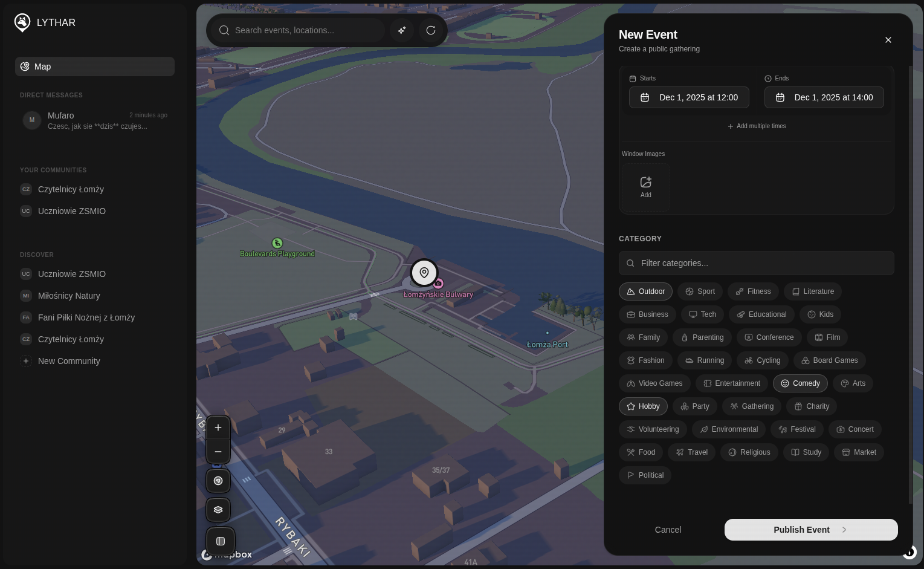The width and height of the screenshot is (924, 569).
Task: Open the Starts date picker
Action: (689, 97)
